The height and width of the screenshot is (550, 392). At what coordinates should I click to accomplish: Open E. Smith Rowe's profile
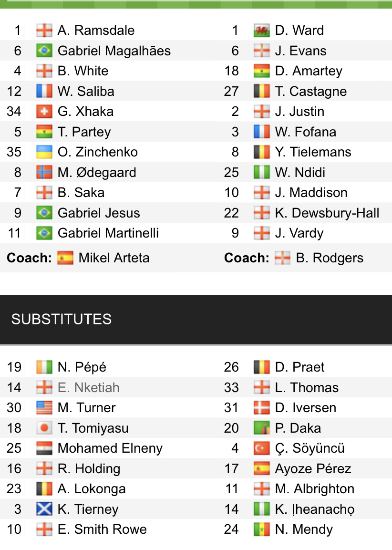pyautogui.click(x=102, y=529)
